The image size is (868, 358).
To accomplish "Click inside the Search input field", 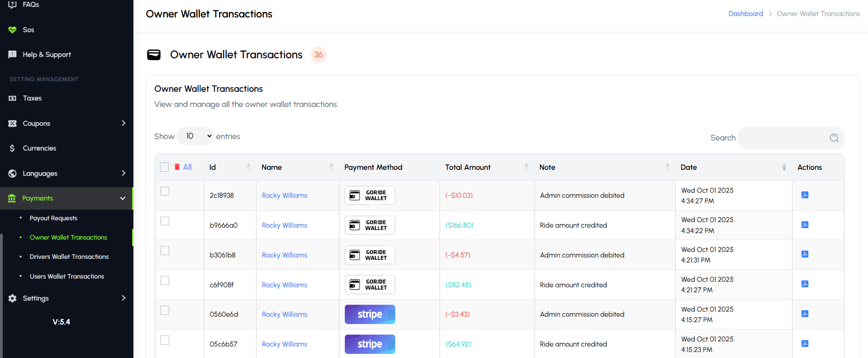I will (x=782, y=138).
